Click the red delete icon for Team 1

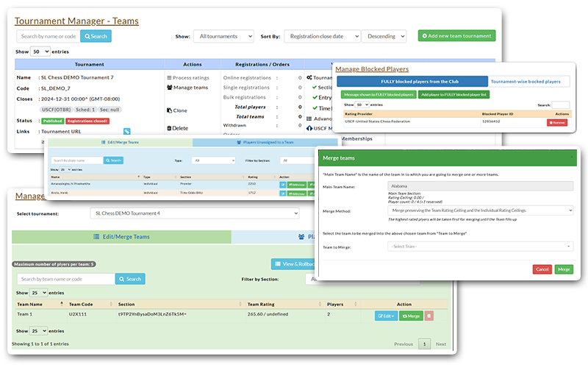(x=429, y=315)
